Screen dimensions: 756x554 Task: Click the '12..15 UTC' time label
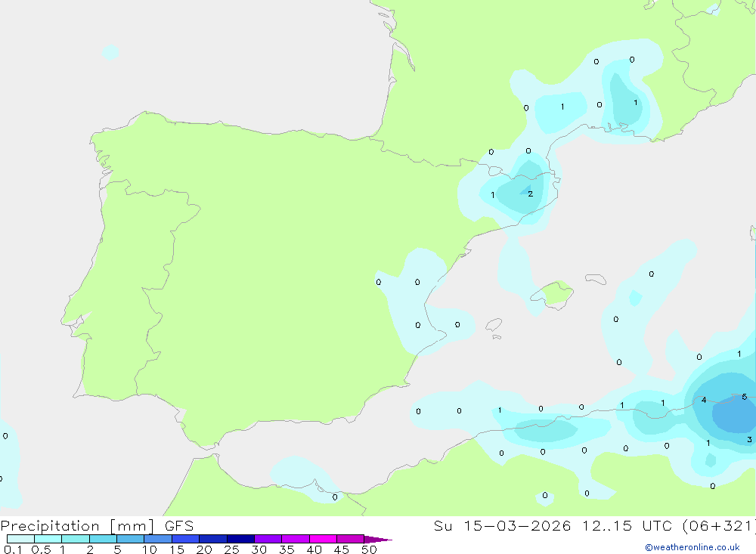(627, 526)
